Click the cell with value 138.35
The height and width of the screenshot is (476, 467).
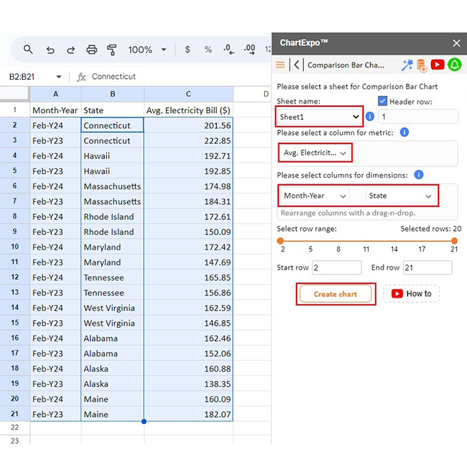click(x=188, y=384)
